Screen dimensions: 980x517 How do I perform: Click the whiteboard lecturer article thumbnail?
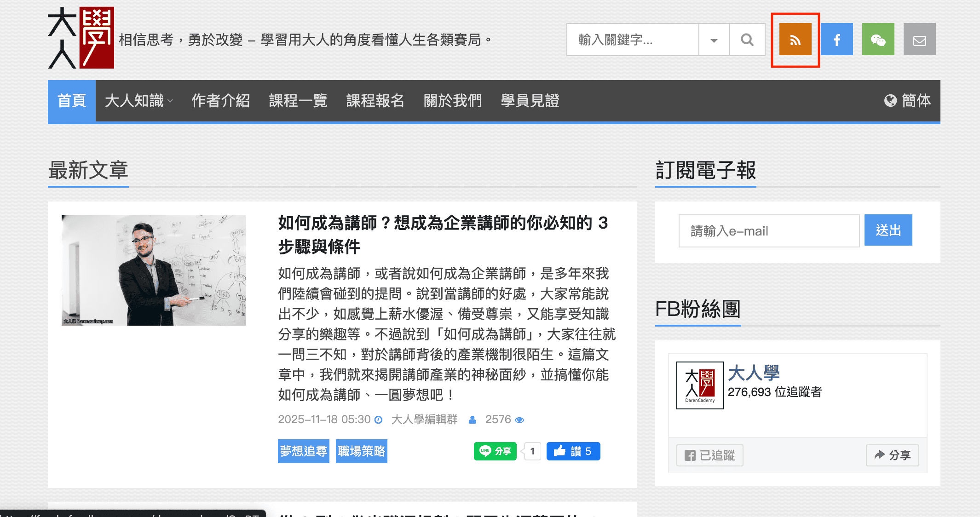coord(154,270)
